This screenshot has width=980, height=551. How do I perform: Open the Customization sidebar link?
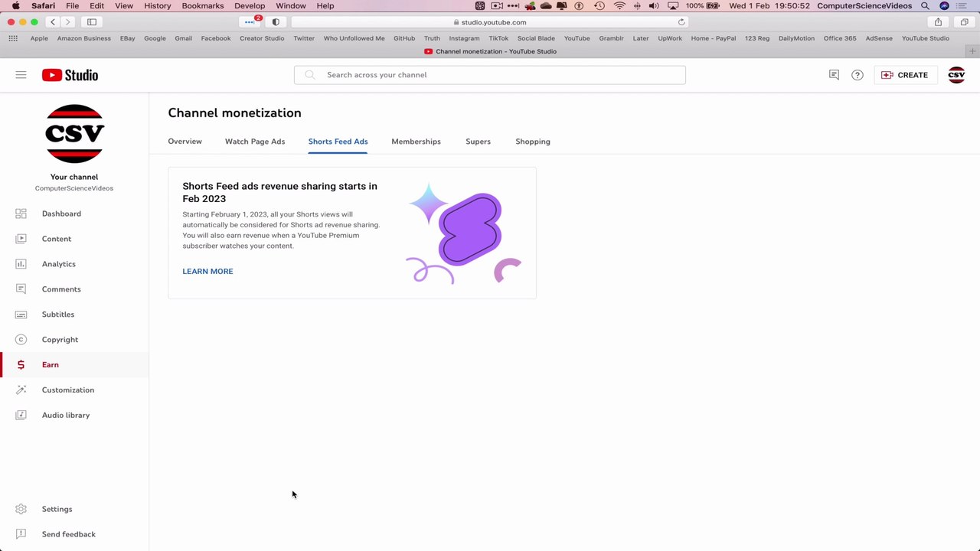[x=68, y=390]
